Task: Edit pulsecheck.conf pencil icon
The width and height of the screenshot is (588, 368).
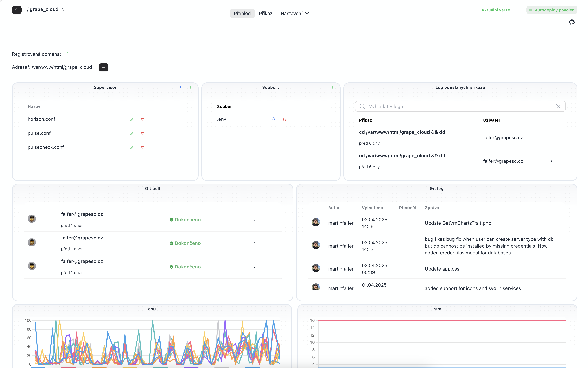Action: (132, 148)
